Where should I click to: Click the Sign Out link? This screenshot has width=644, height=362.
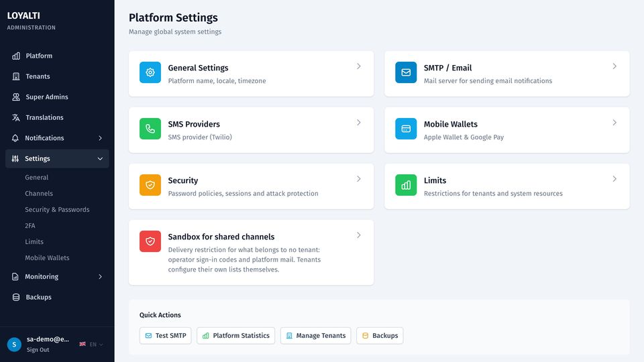tap(38, 350)
